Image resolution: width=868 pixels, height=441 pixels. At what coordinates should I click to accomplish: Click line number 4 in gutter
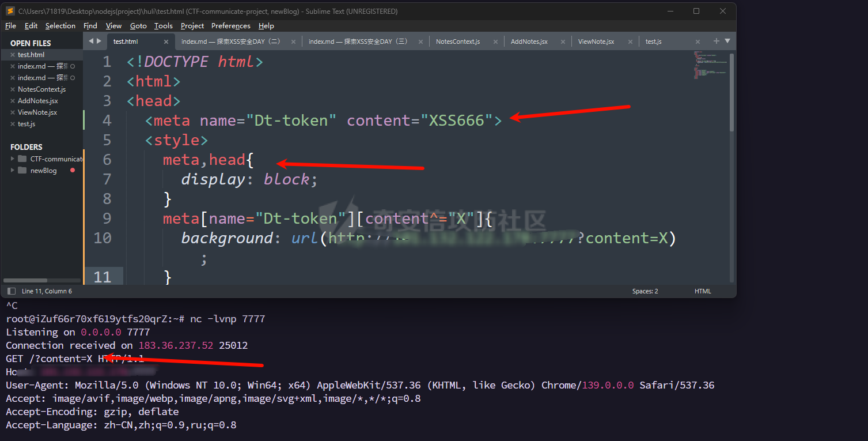[107, 120]
